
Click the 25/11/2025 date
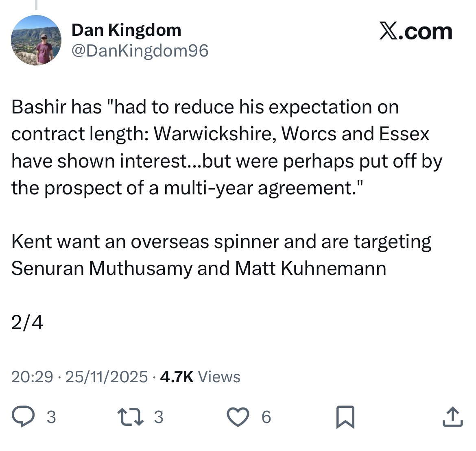(106, 377)
